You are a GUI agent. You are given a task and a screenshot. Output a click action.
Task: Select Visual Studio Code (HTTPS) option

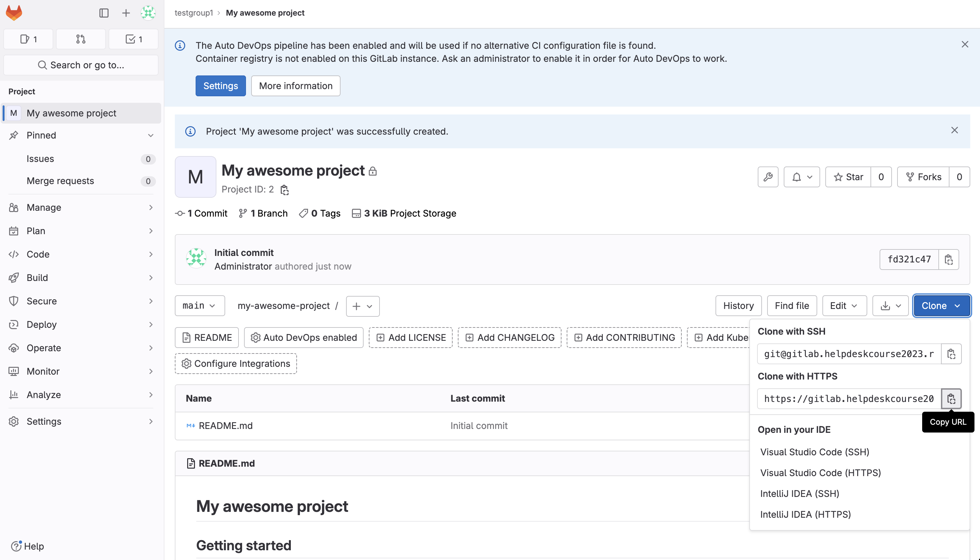pyautogui.click(x=820, y=473)
